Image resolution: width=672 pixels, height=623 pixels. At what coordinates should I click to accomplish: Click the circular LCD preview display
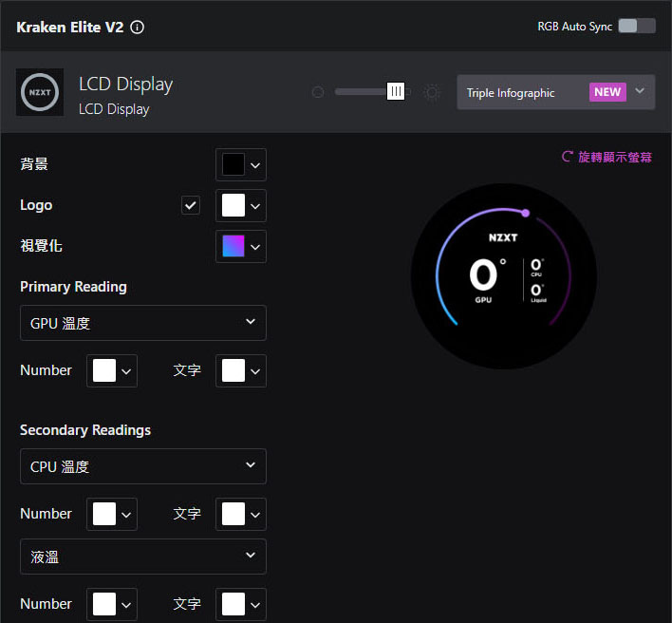point(504,276)
